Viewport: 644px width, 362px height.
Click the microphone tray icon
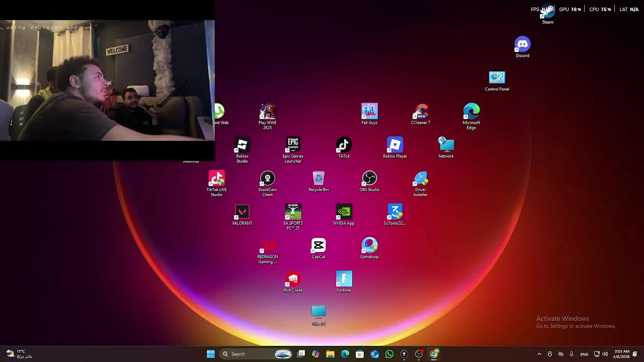(x=571, y=354)
